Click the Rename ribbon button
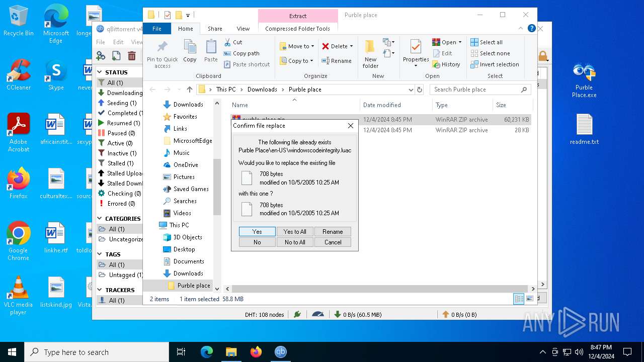The height and width of the screenshot is (362, 644). point(336,61)
